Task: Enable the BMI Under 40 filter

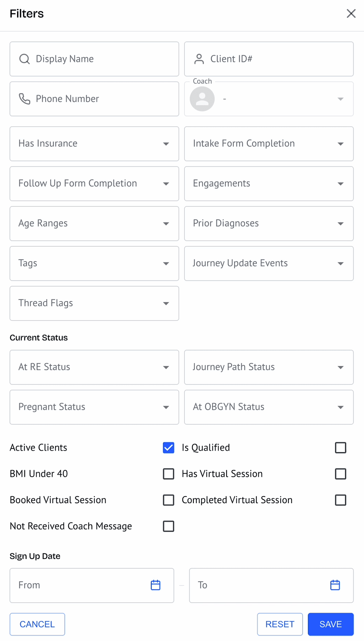Action: click(168, 474)
